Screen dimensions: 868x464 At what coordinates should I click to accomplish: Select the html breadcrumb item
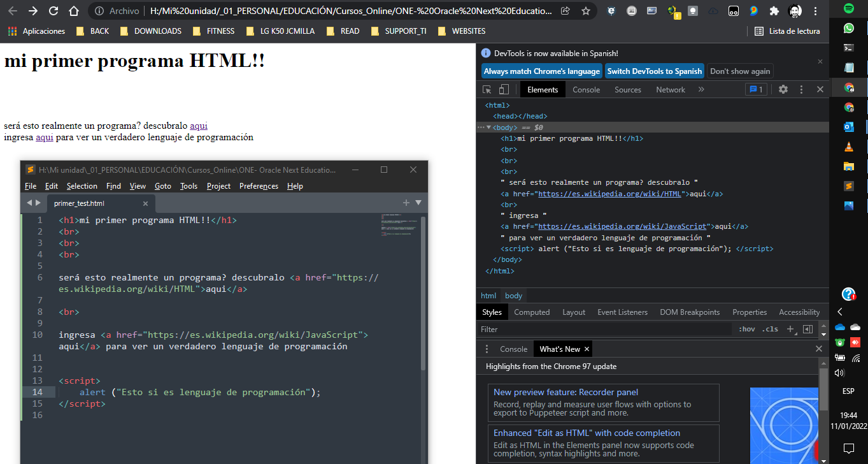(488, 296)
